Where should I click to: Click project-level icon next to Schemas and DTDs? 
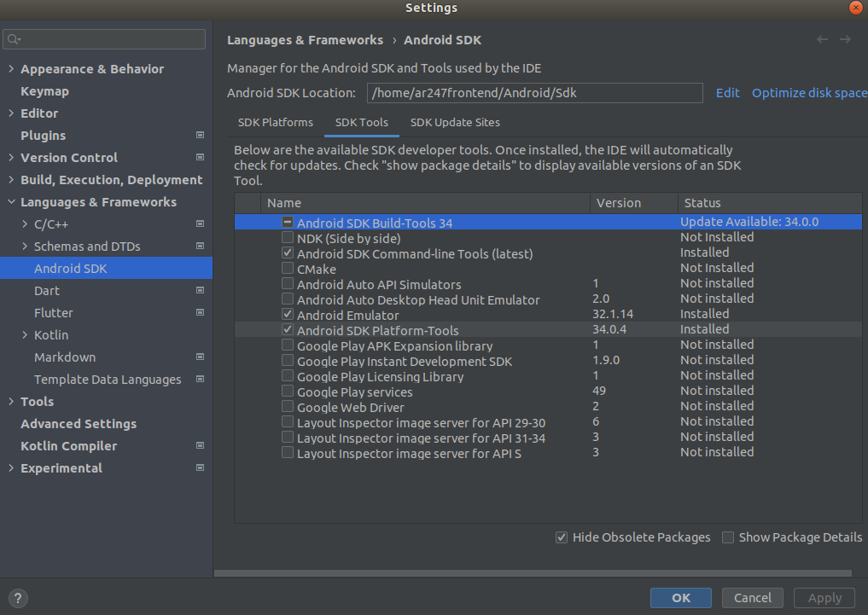coord(201,246)
